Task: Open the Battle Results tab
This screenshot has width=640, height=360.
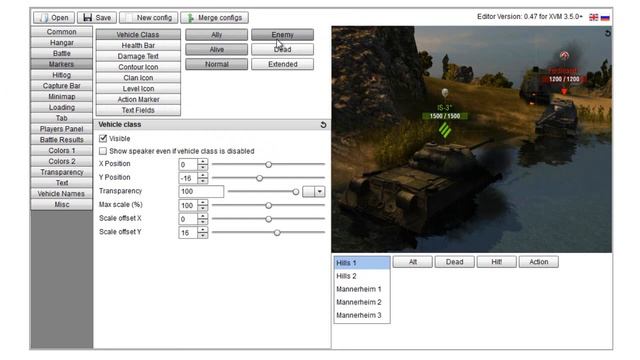Action: coord(61,140)
